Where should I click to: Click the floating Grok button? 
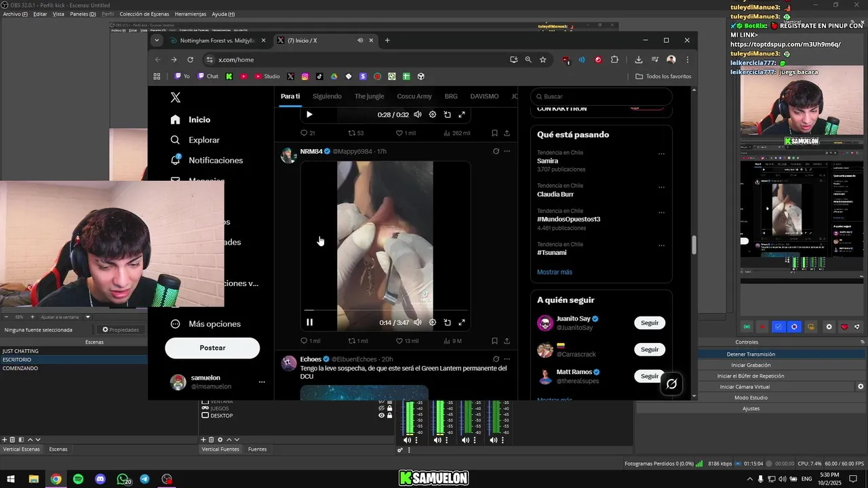[x=671, y=384]
